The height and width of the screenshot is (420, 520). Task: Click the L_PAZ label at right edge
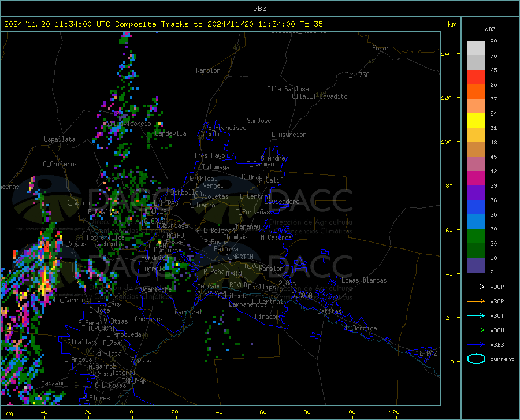pyautogui.click(x=429, y=354)
